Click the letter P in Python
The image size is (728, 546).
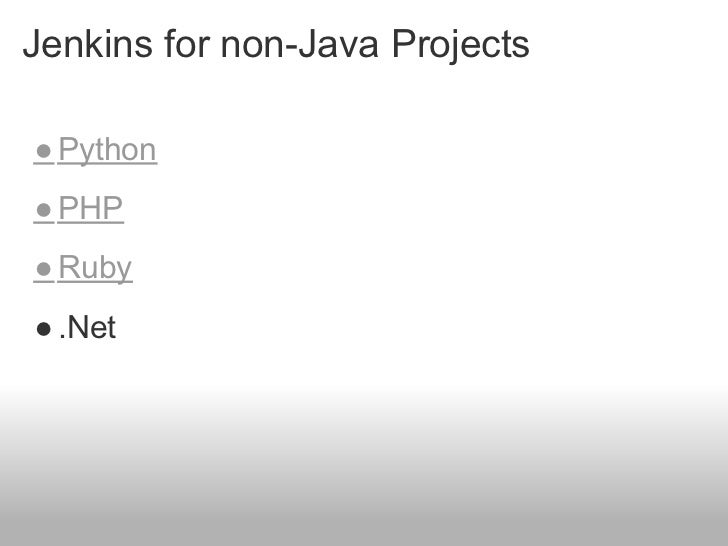[67, 151]
